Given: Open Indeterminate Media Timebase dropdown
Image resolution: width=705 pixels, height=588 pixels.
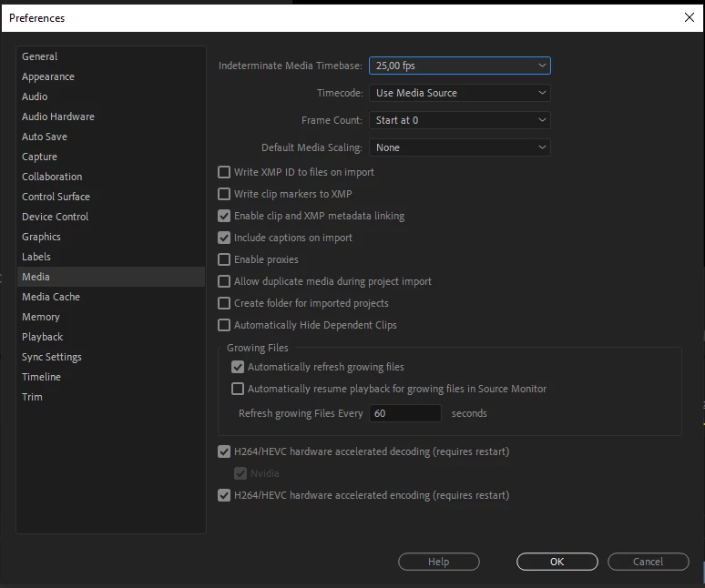Looking at the screenshot, I should click(x=459, y=66).
